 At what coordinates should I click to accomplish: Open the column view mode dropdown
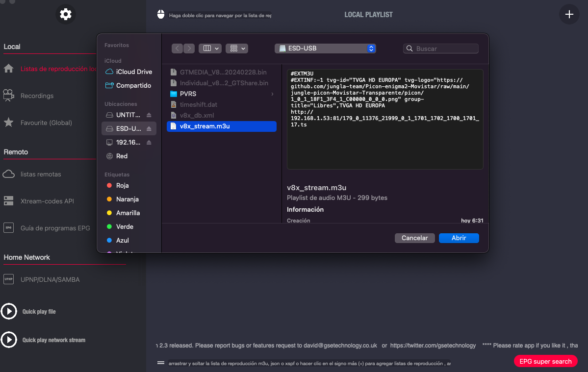click(x=210, y=49)
